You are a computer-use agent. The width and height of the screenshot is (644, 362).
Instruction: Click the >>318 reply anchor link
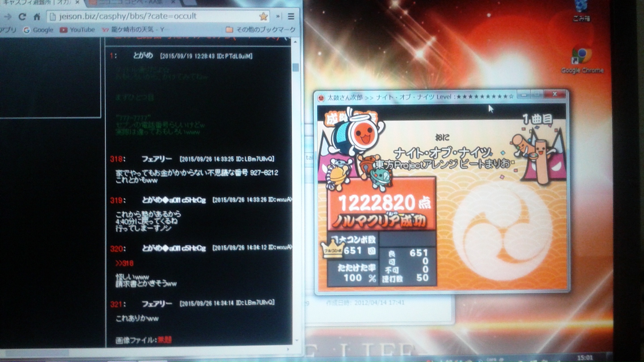point(124,263)
